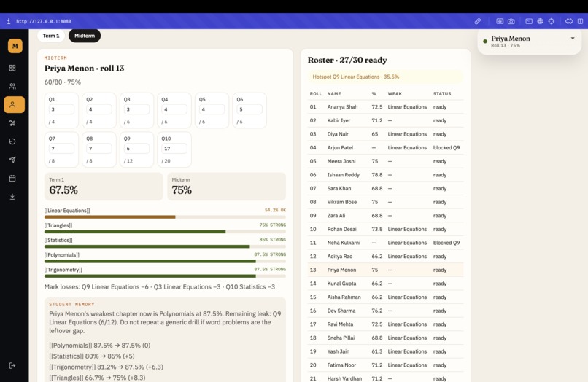Select Ishaan Reddy in the roster

click(385, 175)
